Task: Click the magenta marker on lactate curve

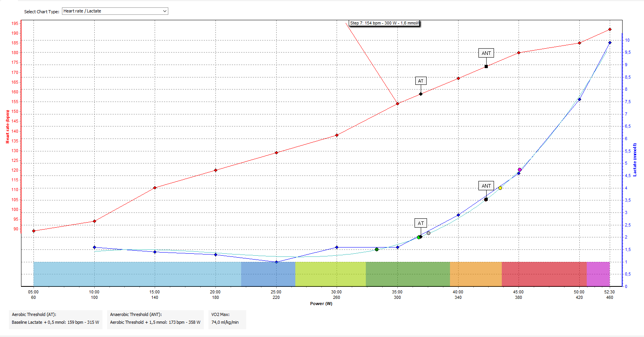Action: pos(520,170)
